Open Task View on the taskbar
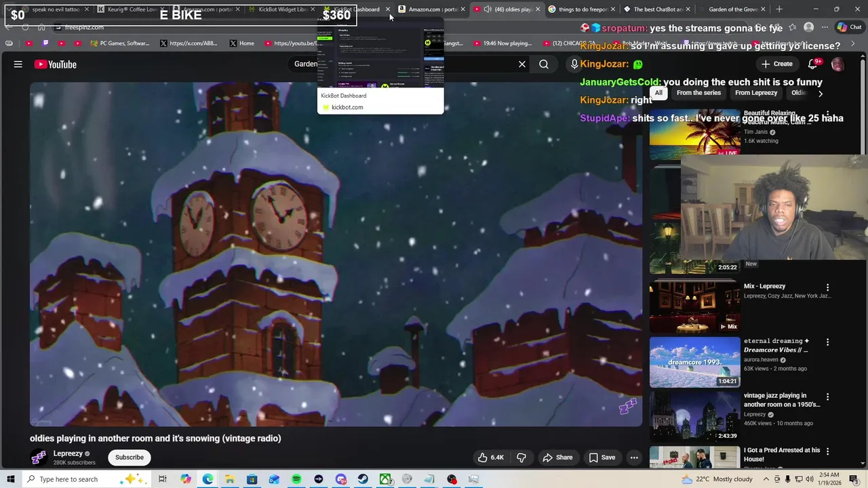 (x=163, y=479)
